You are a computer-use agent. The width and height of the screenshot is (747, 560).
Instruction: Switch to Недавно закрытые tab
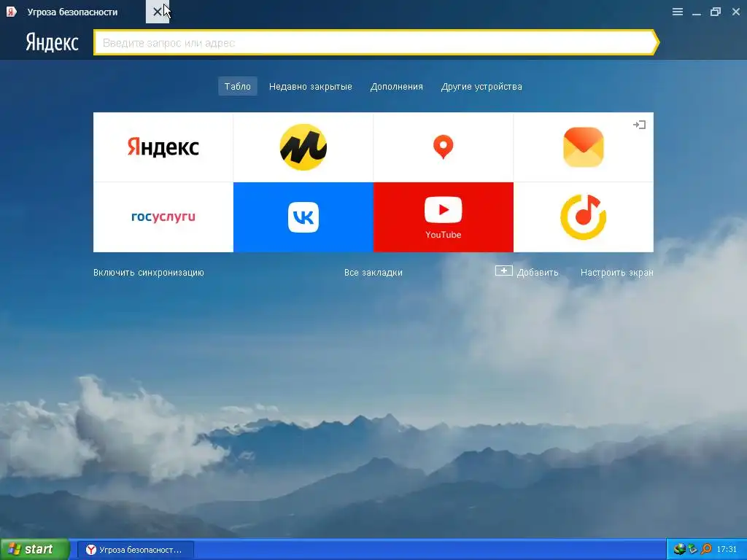[311, 86]
